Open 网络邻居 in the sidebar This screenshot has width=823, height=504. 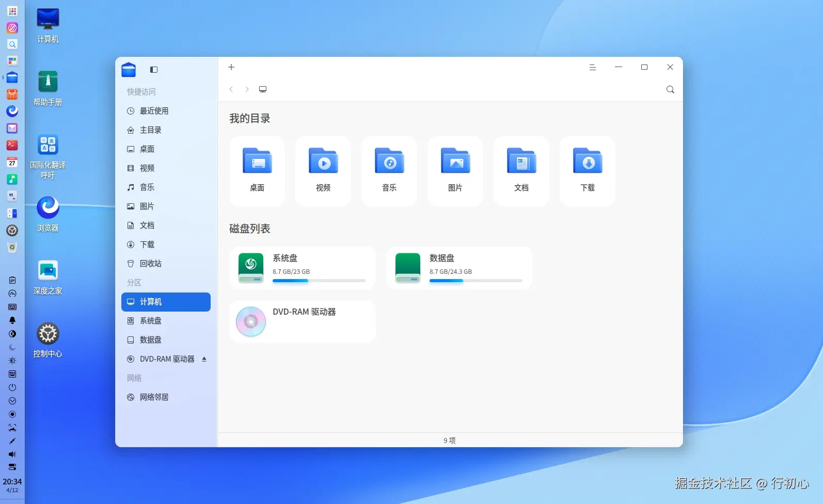(x=166, y=397)
